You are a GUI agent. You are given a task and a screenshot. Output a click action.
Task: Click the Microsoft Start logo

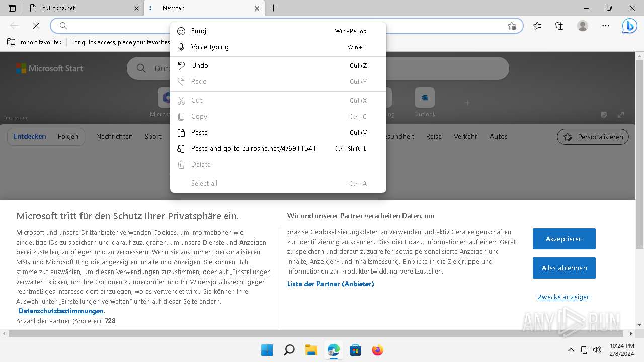pyautogui.click(x=49, y=68)
